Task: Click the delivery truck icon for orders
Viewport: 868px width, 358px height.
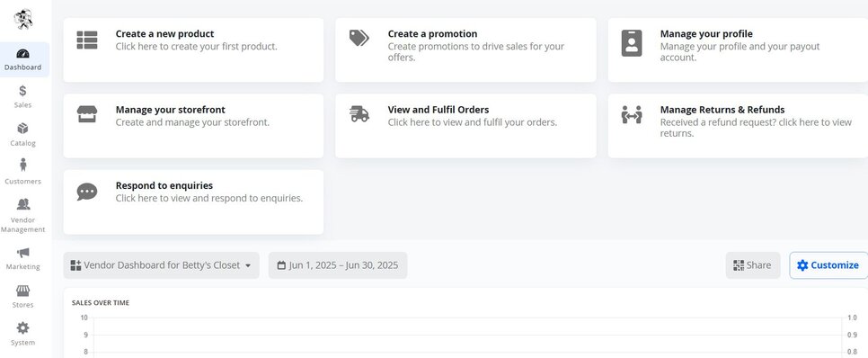Action: click(359, 114)
